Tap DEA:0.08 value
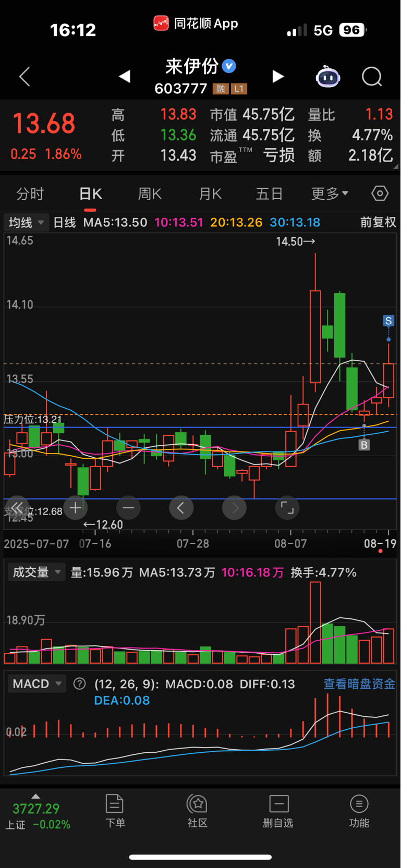Viewport: 401px width, 868px height. [122, 700]
